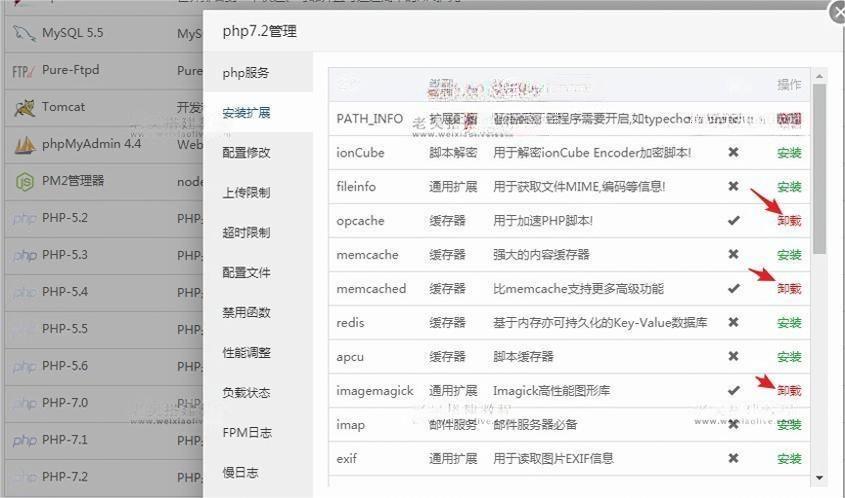Screen dimensions: 845x498
Task: Click the Tomcat cat icon
Action: click(24, 108)
